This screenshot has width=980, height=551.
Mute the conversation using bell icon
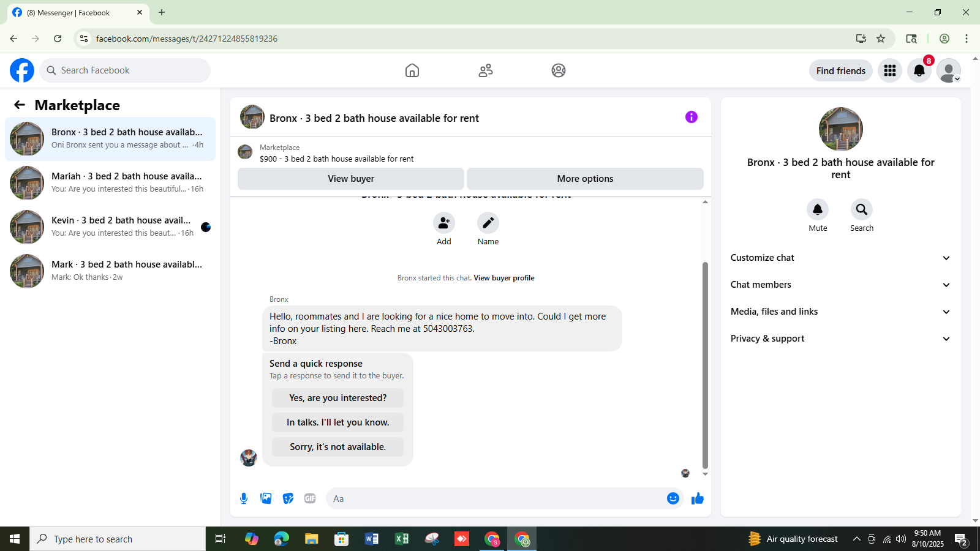point(818,209)
